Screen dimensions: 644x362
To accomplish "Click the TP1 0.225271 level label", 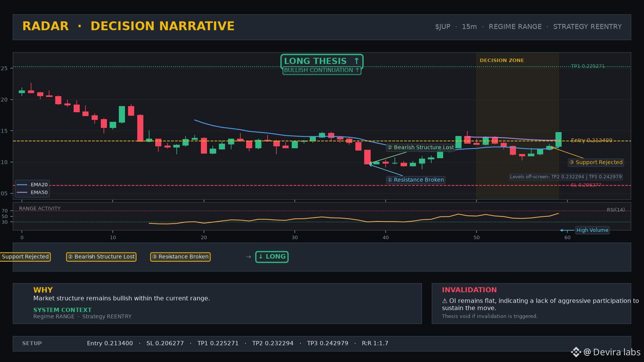I will pyautogui.click(x=588, y=66).
